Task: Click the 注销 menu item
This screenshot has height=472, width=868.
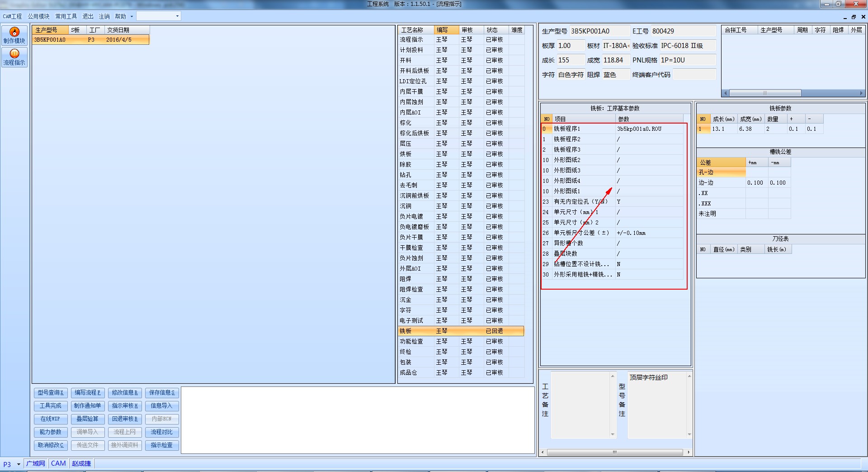Action: point(104,16)
